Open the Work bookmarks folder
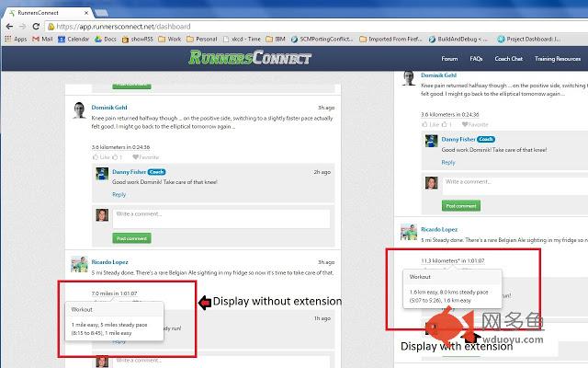Viewport: 588px width, 368px height. (169, 39)
